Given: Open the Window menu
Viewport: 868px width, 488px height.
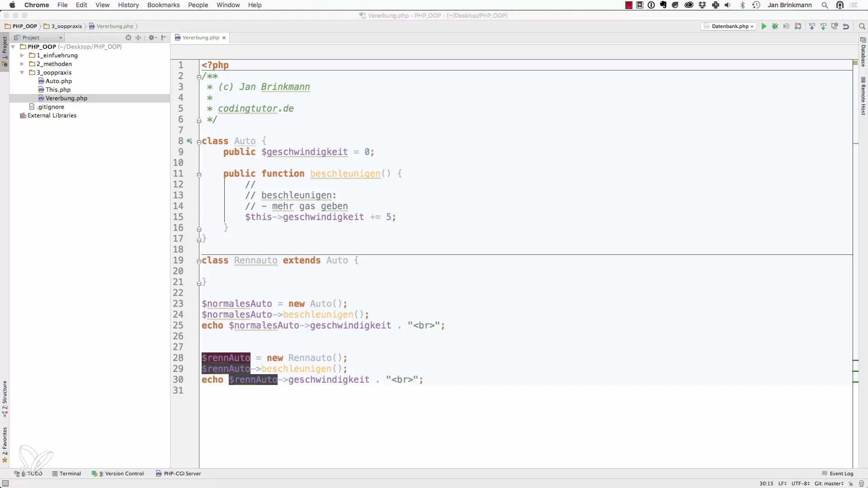Looking at the screenshot, I should coord(228,5).
